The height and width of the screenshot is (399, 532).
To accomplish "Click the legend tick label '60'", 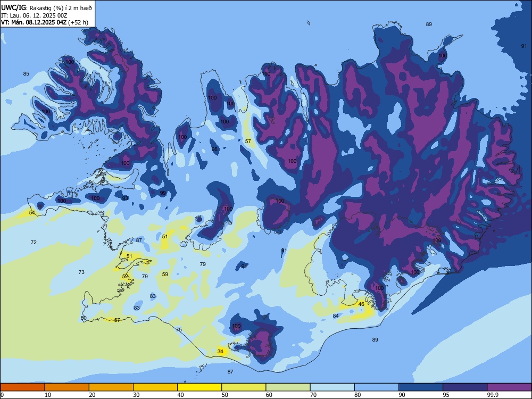I will point(269,395).
